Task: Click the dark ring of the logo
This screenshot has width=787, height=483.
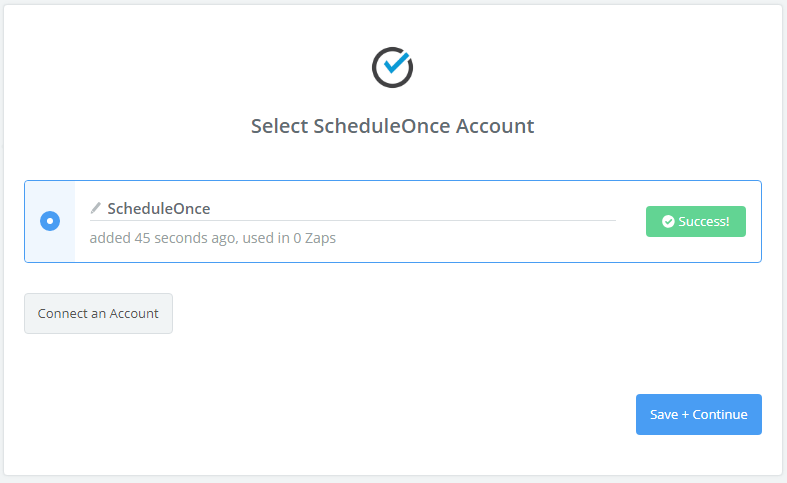Action: coord(377,78)
